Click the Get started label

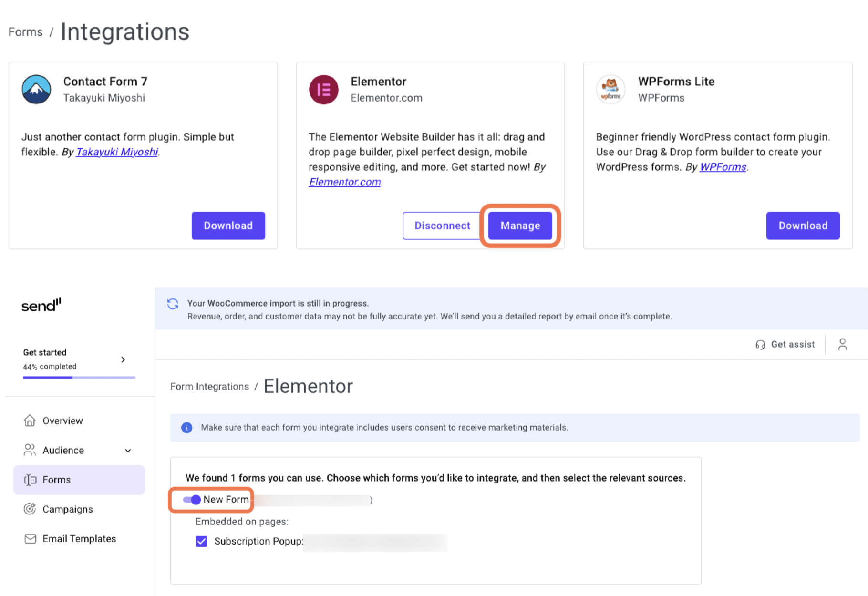(45, 352)
